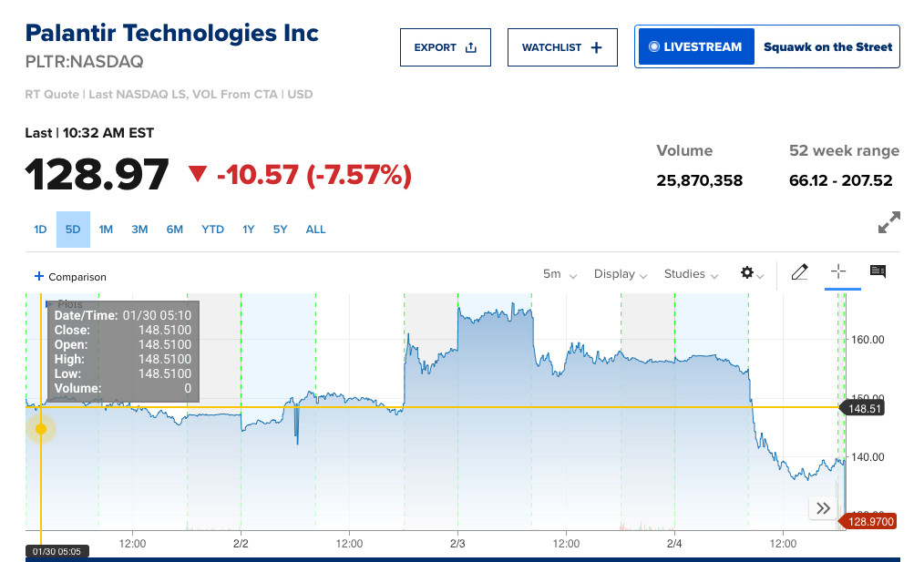Viewport: 924px width, 562px height.
Task: Add a Comparison symbol
Action: click(x=70, y=277)
